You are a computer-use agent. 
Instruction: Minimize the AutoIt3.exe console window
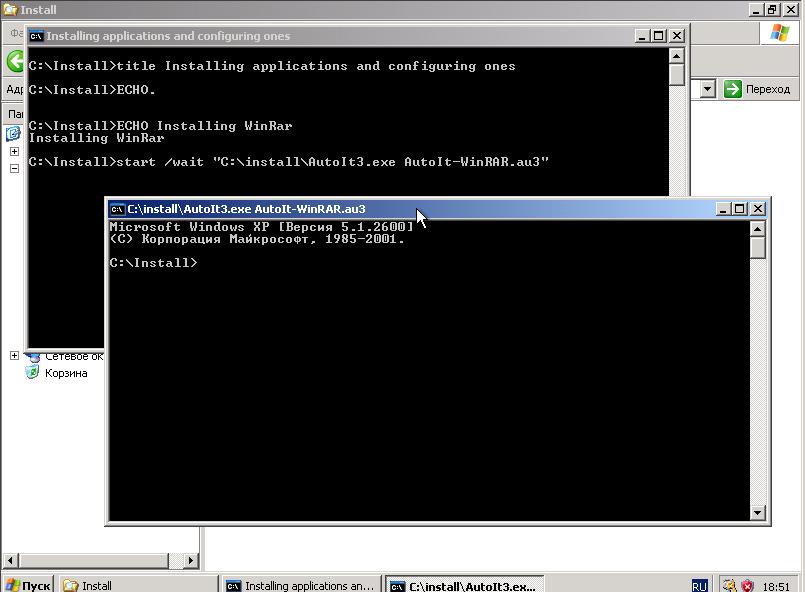click(x=723, y=209)
